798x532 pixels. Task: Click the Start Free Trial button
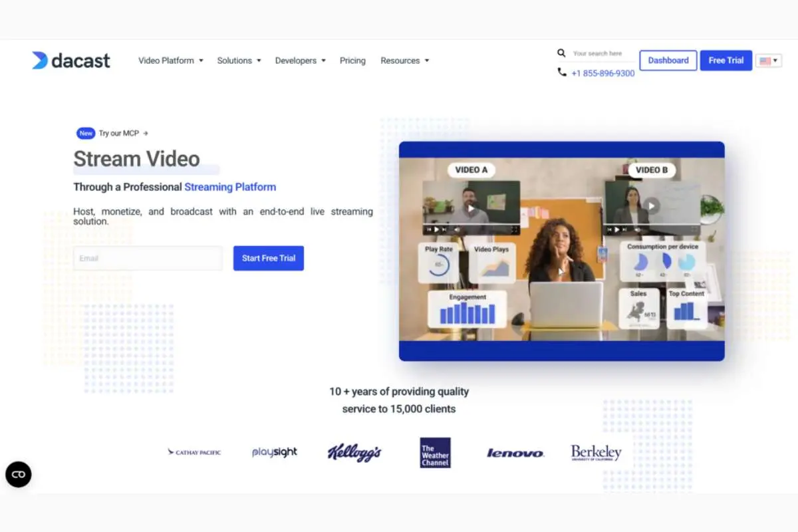(269, 258)
